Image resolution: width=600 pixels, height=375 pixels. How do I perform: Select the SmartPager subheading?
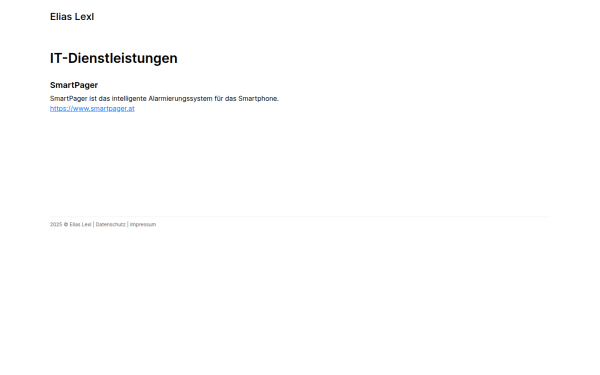click(x=74, y=85)
